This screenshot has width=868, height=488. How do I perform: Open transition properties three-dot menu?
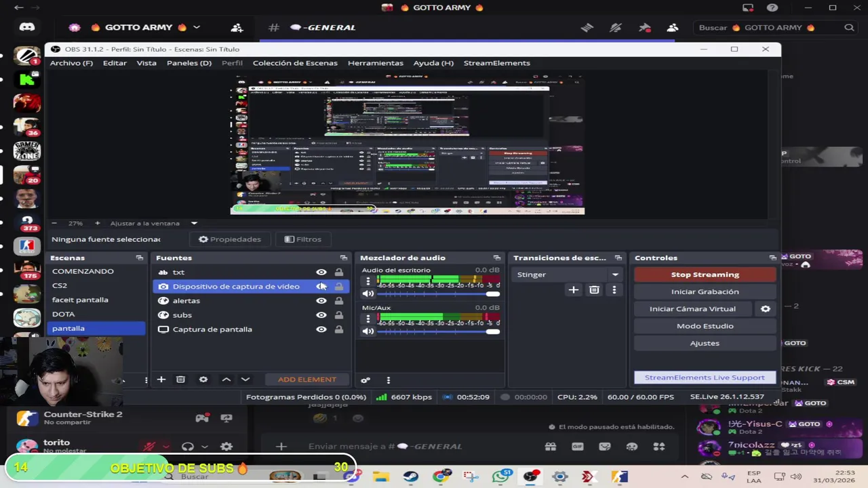point(614,290)
